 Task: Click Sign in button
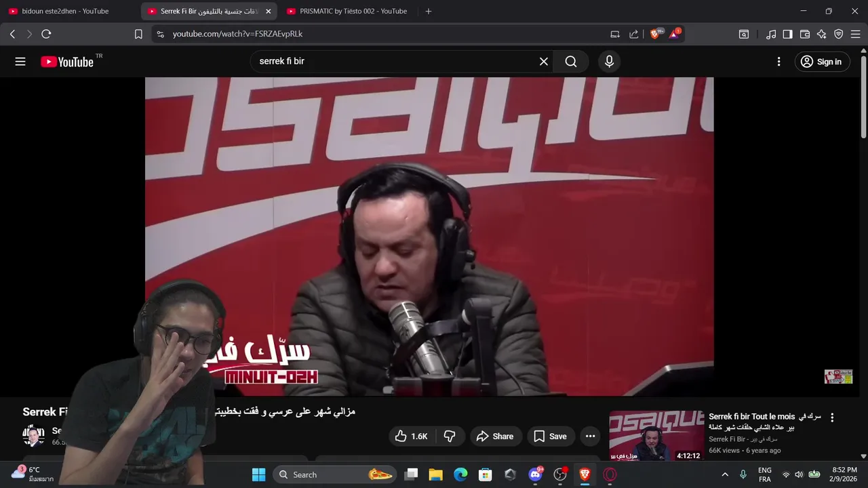[x=822, y=62]
